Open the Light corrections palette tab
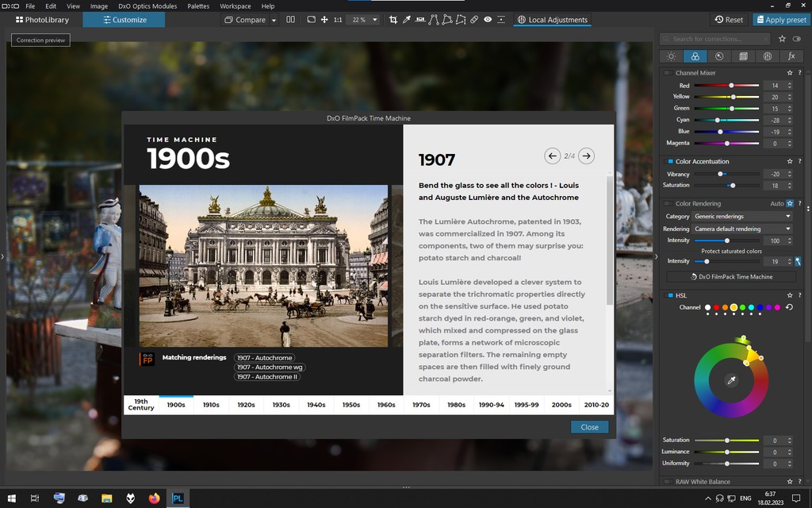 pos(671,56)
